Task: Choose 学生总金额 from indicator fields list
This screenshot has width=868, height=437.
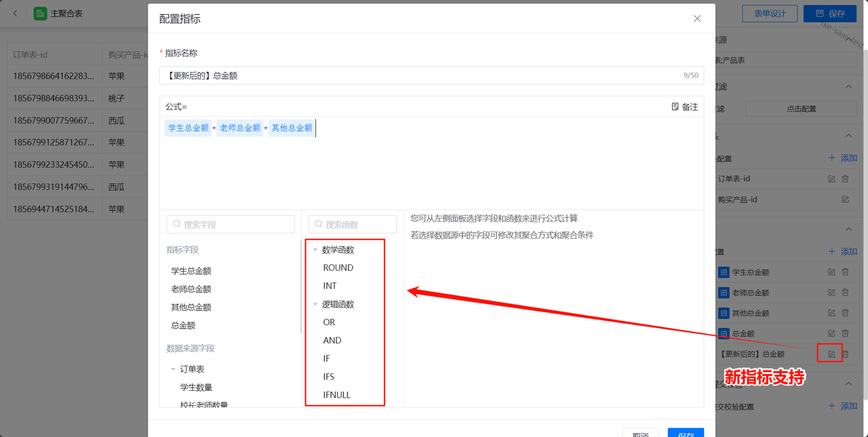Action: (191, 271)
